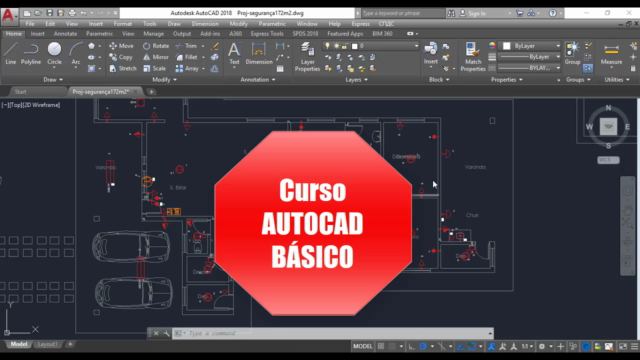Open the ByLayer color dropdown
The width and height of the screenshot is (640, 360).
(x=558, y=46)
